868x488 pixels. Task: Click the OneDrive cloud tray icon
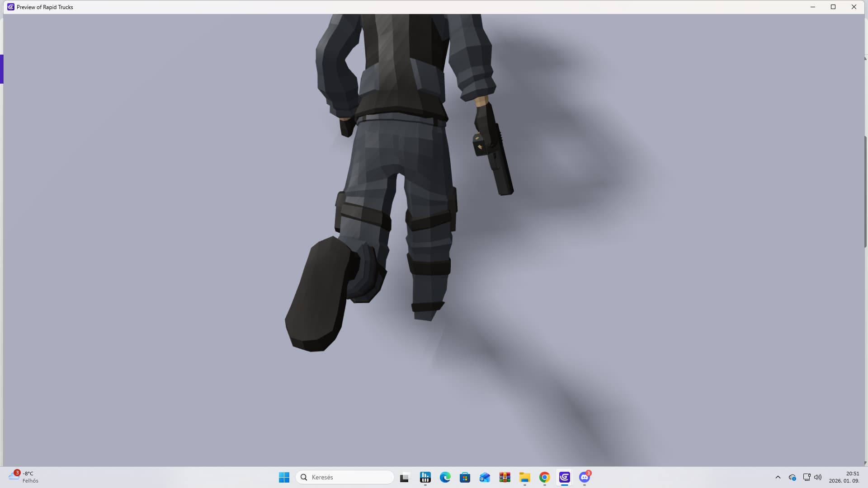tap(792, 477)
